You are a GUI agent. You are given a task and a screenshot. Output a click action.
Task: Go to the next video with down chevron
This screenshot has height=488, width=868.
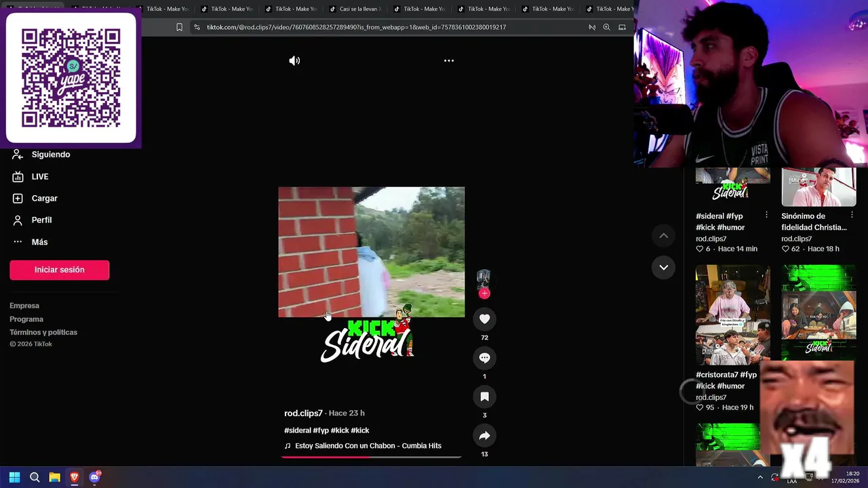click(664, 267)
